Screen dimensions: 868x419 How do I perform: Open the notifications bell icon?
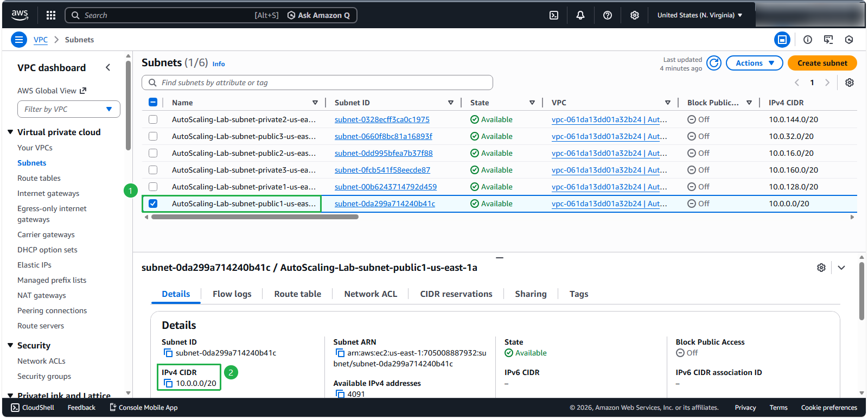point(580,15)
